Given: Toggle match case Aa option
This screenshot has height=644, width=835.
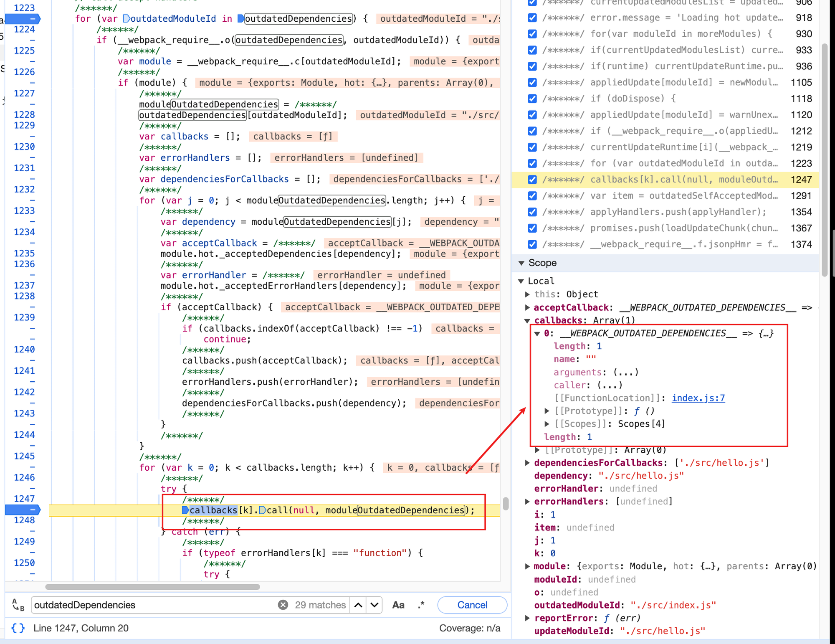Looking at the screenshot, I should tap(398, 605).
